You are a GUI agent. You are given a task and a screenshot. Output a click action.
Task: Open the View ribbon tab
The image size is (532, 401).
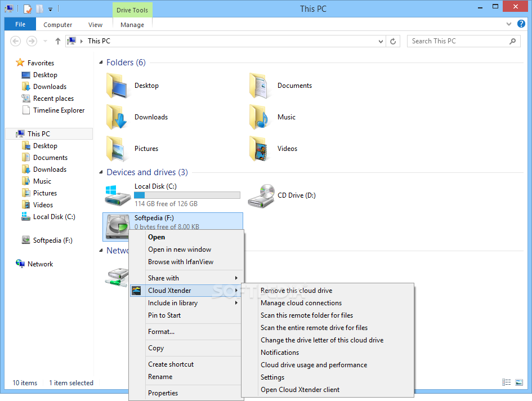tap(95, 24)
